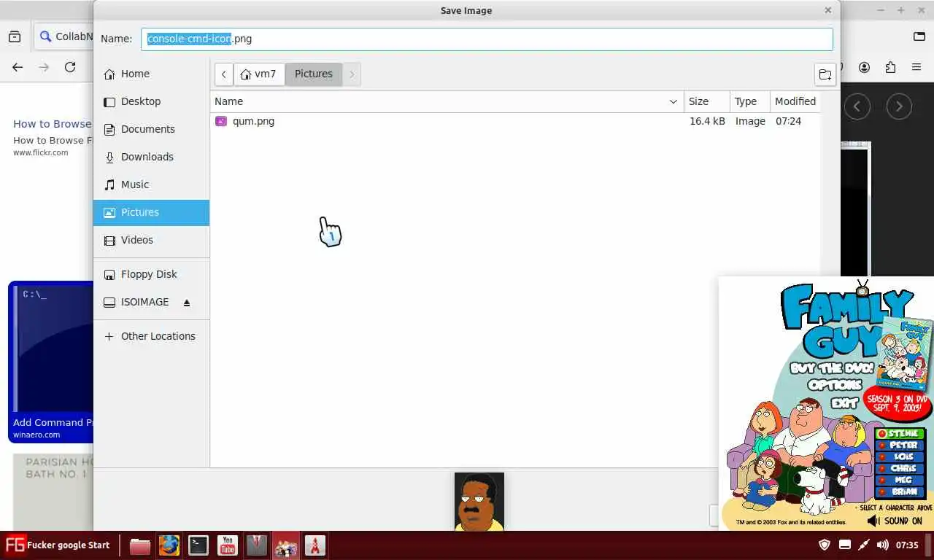Click the browser sidebar panel icon top right
The height and width of the screenshot is (560, 934).
[x=919, y=36]
